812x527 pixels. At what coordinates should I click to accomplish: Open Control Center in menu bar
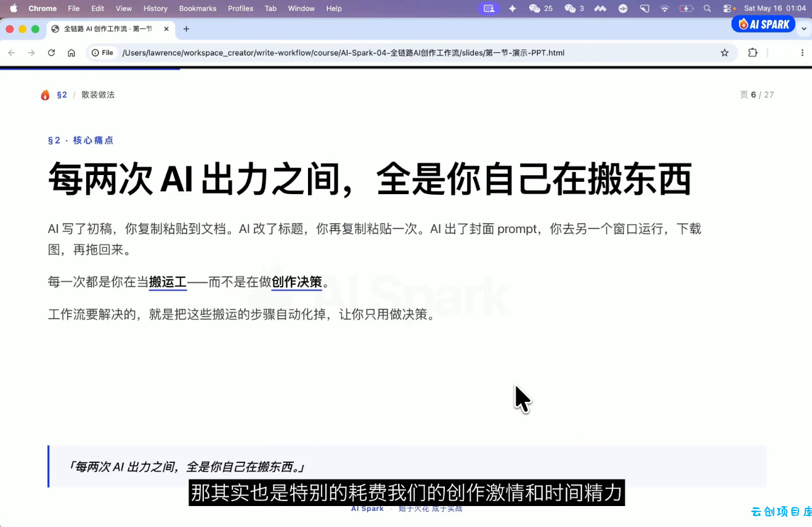click(729, 9)
